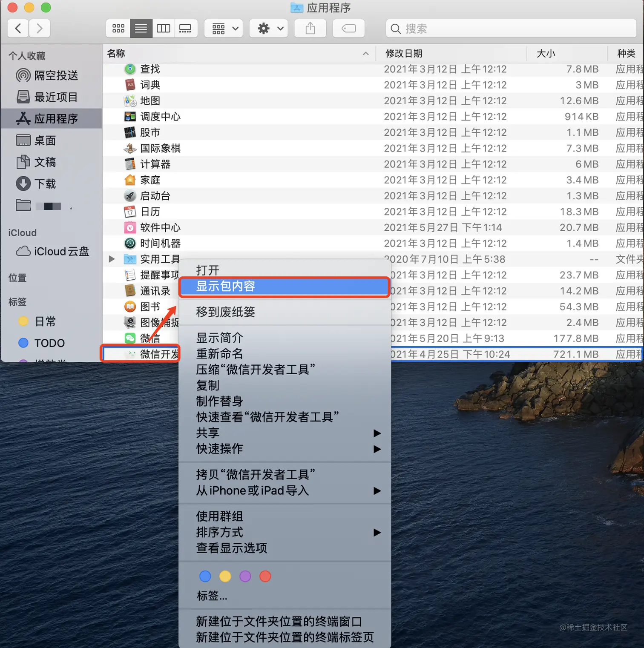Viewport: 644px width, 648px height.
Task: Choose 移到废纸篓 in context menu
Action: pyautogui.click(x=285, y=312)
